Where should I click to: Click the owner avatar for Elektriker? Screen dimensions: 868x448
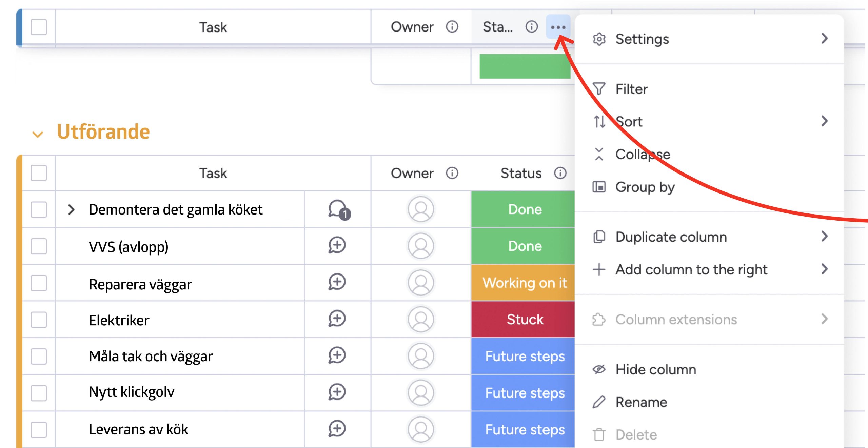(421, 319)
